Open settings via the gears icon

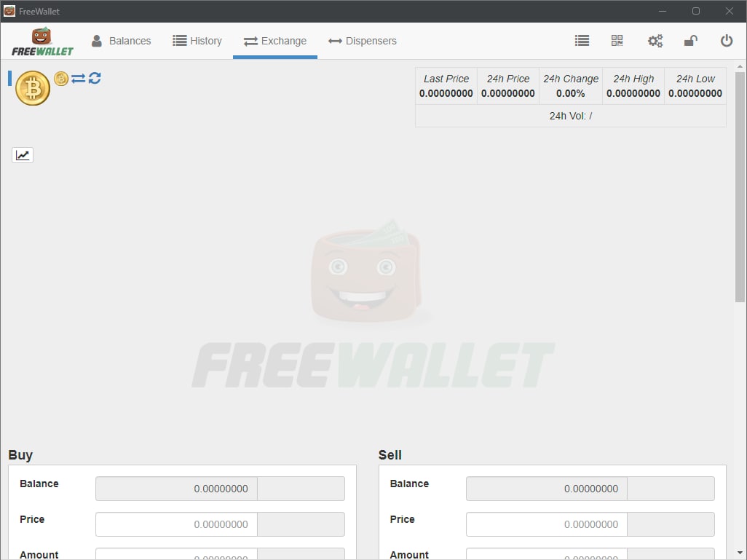click(x=655, y=41)
